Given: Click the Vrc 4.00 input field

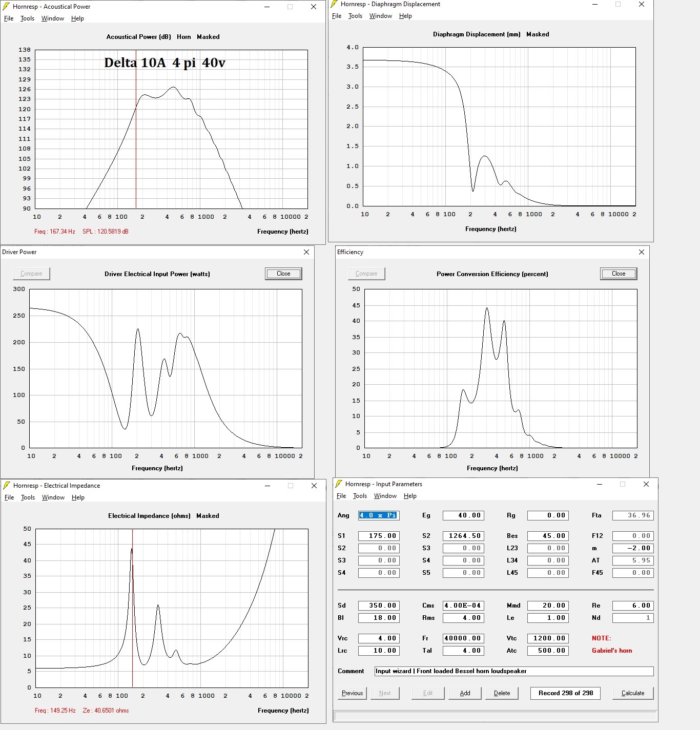Looking at the screenshot, I should tap(379, 638).
